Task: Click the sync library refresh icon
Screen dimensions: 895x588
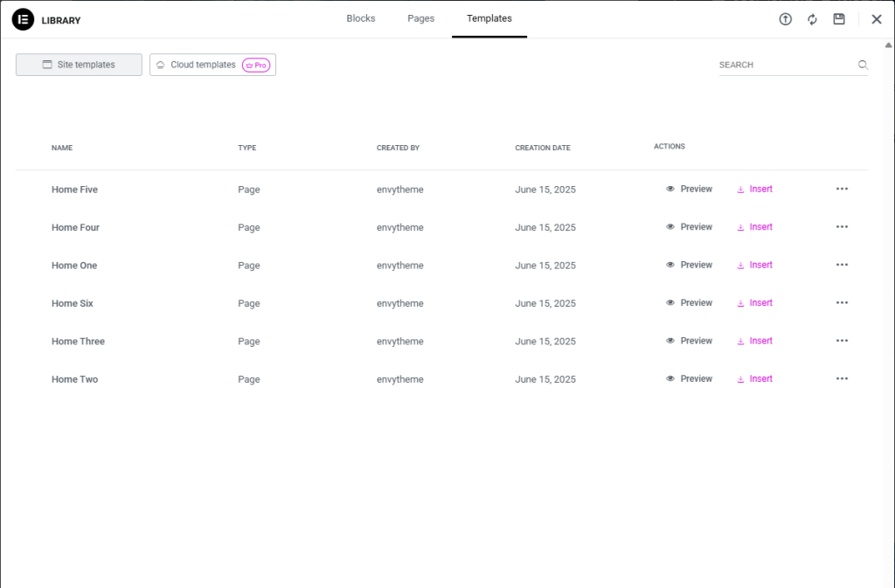Action: point(812,19)
